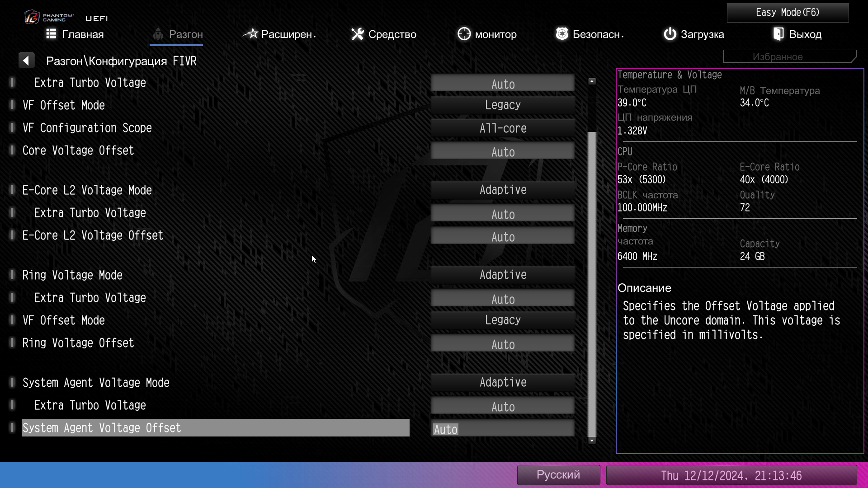Click the scrollbar down arrow
The width and height of the screenshot is (868, 488).
pos(592,441)
